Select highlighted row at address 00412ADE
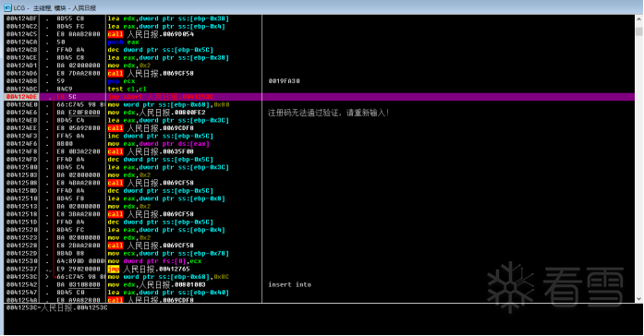The width and height of the screenshot is (644, 336). [319, 97]
